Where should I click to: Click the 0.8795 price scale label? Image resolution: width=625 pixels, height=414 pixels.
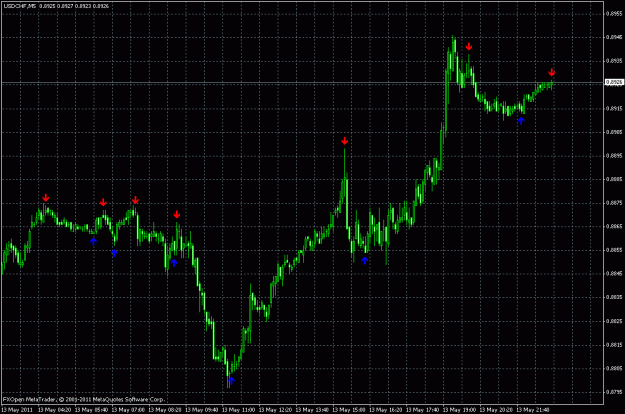pos(614,392)
